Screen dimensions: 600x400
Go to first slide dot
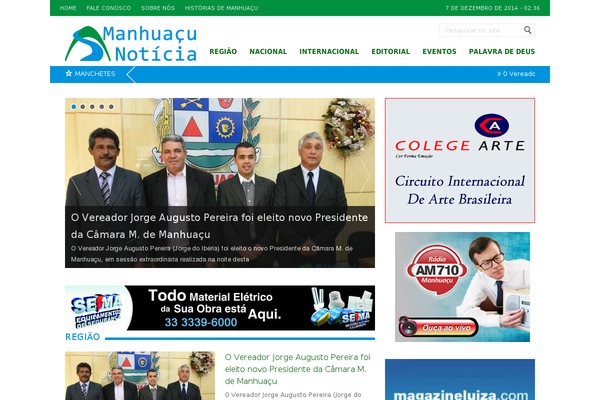tap(73, 107)
